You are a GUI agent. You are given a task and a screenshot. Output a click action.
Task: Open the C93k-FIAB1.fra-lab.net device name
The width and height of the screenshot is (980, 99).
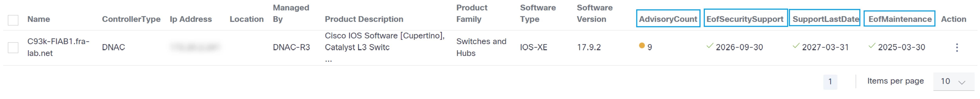coord(58,47)
